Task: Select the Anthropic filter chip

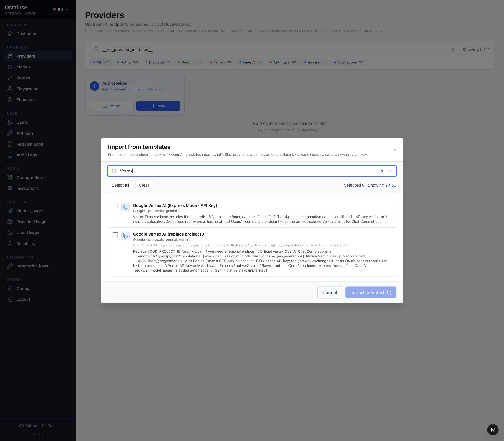Action: click(x=283, y=62)
